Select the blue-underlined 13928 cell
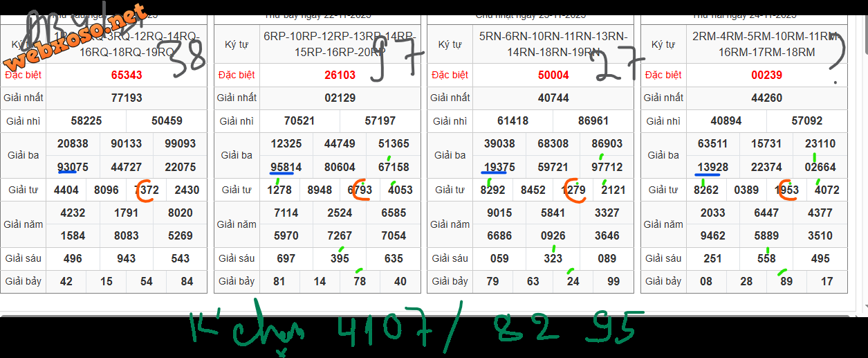 pyautogui.click(x=712, y=167)
